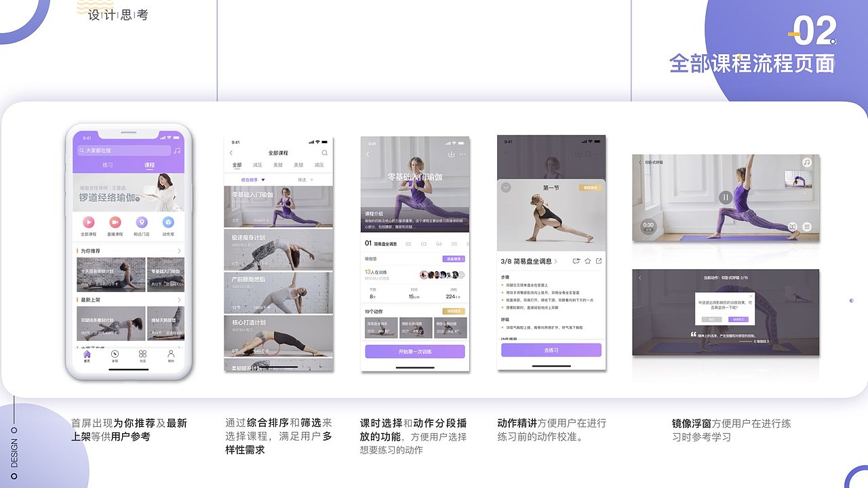Open the three-dot more menu on course detail
Screen dimensions: 868x488
pyautogui.click(x=462, y=154)
